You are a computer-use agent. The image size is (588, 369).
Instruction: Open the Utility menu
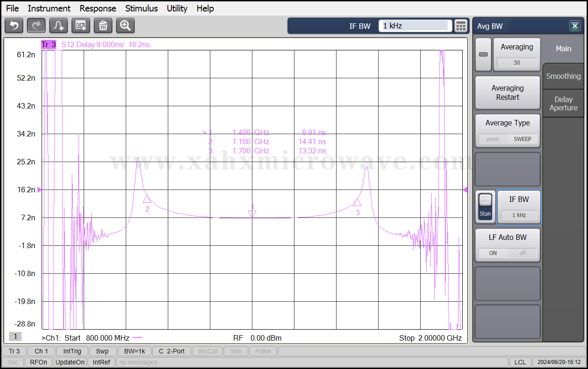(177, 8)
